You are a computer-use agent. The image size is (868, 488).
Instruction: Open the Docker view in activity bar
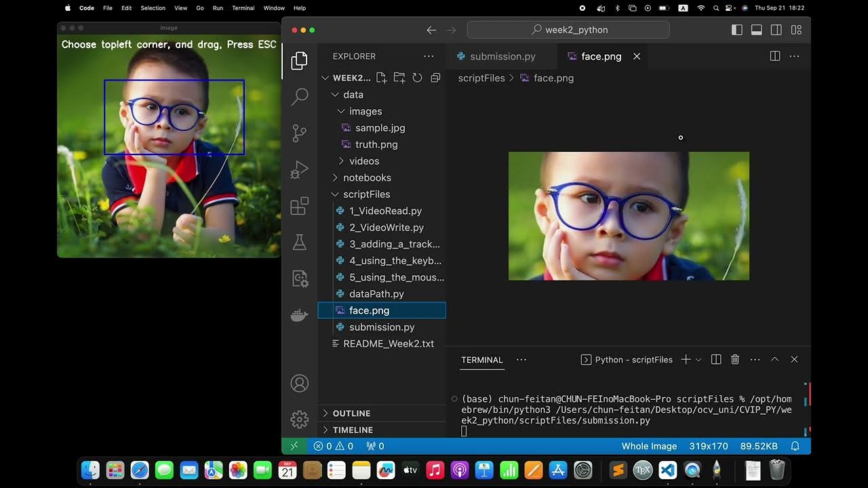[x=299, y=315]
